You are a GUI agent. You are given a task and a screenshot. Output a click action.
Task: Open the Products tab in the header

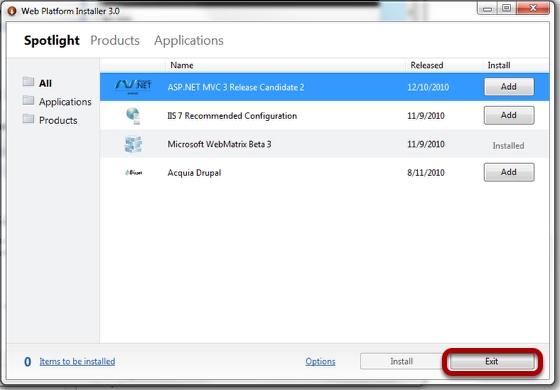tap(115, 40)
